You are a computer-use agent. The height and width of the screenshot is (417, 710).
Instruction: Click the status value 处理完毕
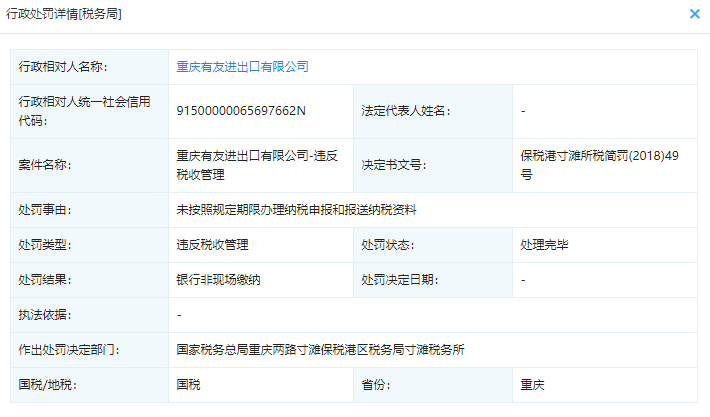pos(544,245)
